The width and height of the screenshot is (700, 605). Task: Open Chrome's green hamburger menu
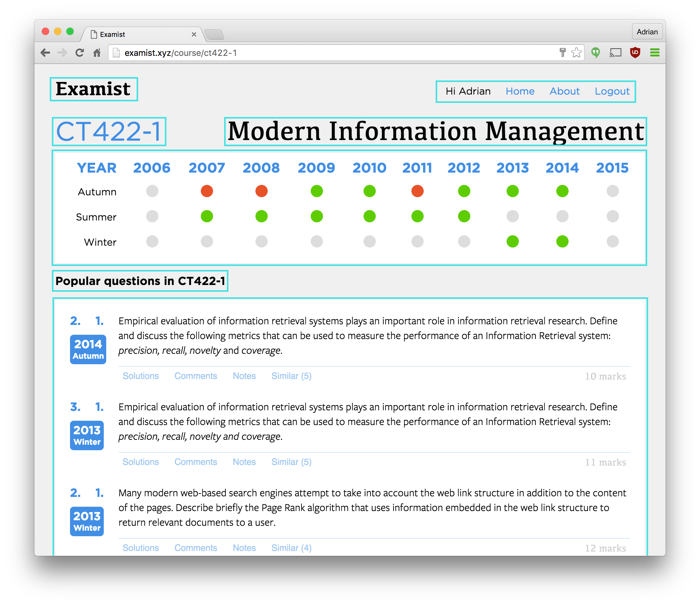click(x=655, y=53)
